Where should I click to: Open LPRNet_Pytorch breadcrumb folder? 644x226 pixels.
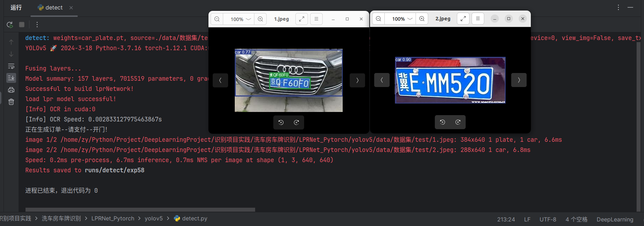(113, 219)
